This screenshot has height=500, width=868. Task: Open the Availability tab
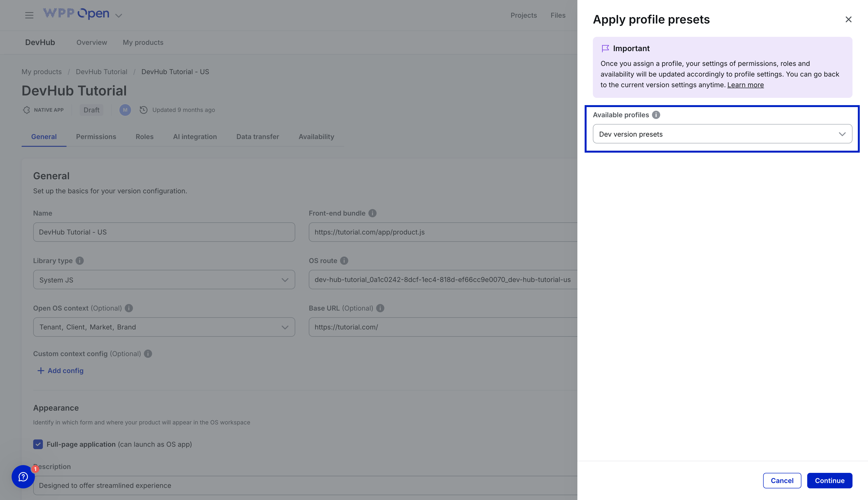coord(316,137)
